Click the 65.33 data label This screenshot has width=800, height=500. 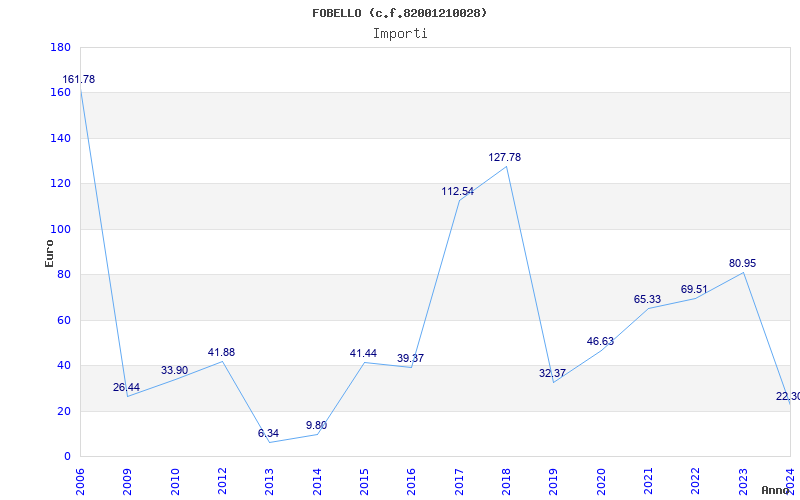tap(647, 299)
